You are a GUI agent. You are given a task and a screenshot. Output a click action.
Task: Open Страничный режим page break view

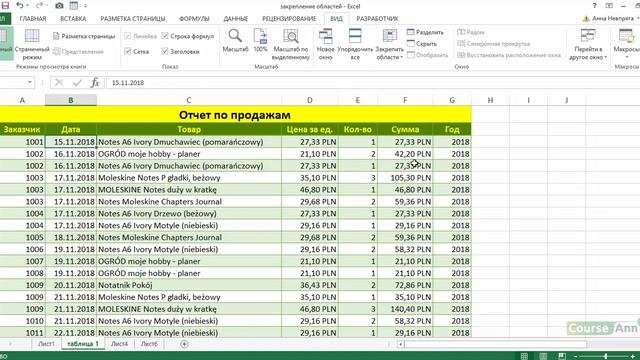(x=32, y=44)
